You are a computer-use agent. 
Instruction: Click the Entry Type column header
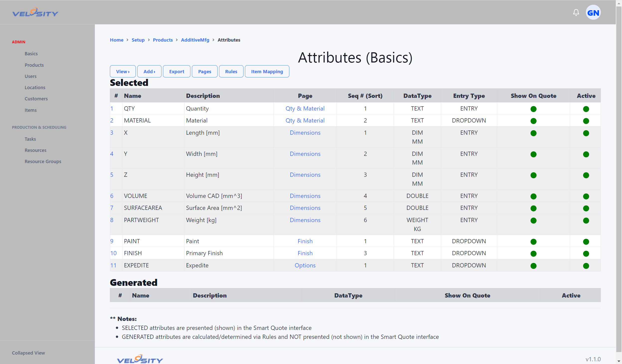(469, 96)
